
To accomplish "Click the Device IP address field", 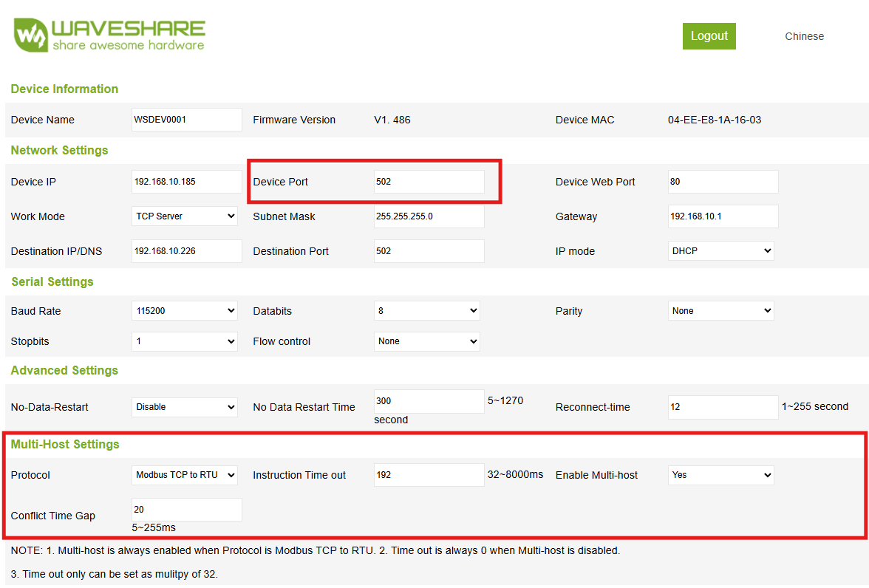I will tap(186, 181).
